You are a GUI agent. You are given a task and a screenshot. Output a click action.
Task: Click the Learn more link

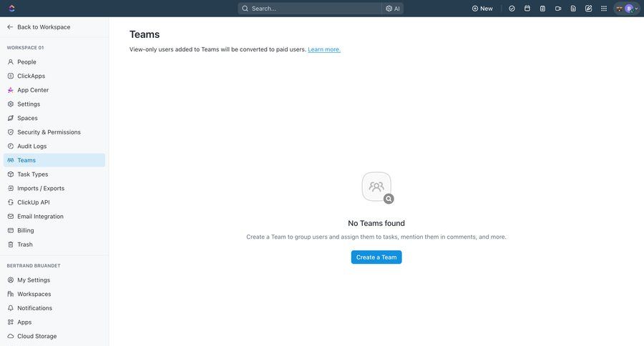tap(324, 49)
